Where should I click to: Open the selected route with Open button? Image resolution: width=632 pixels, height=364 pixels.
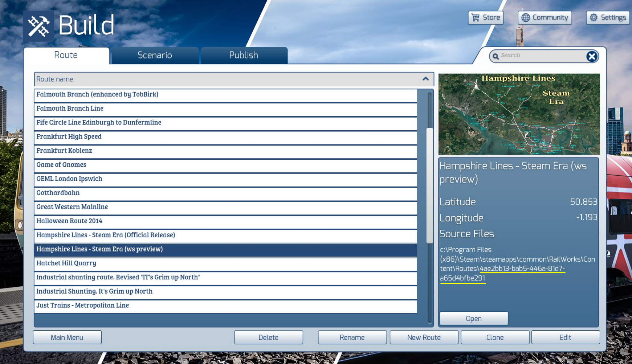[474, 318]
